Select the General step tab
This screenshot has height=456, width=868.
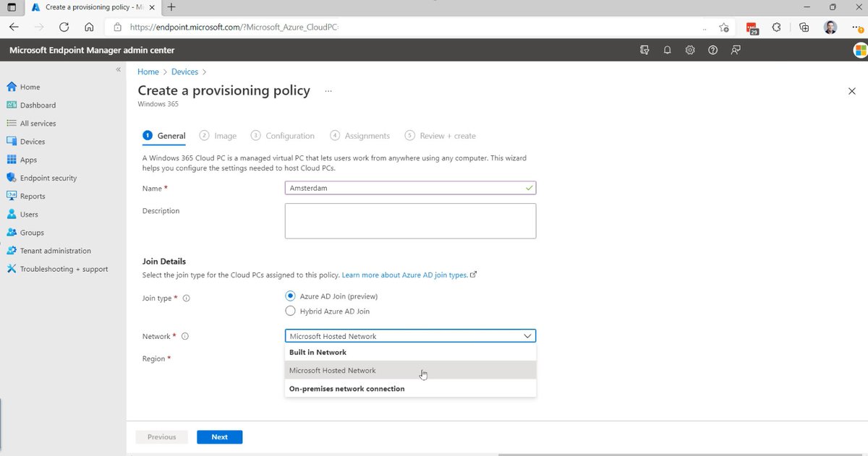click(x=164, y=136)
